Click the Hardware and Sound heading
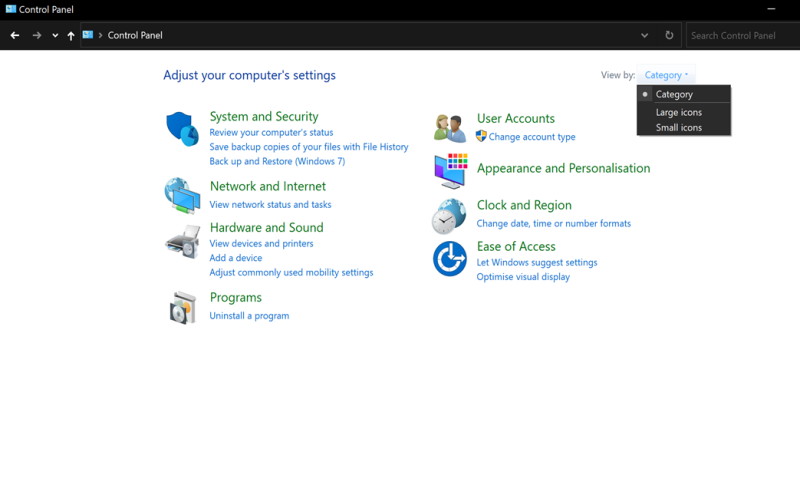Image resolution: width=800 pixels, height=485 pixels. [266, 227]
